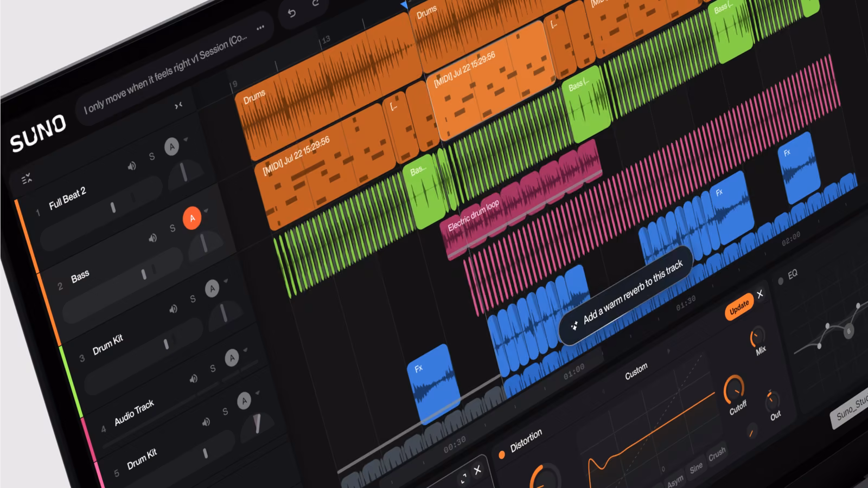
Task: Click the orange Update button
Action: pos(739,307)
